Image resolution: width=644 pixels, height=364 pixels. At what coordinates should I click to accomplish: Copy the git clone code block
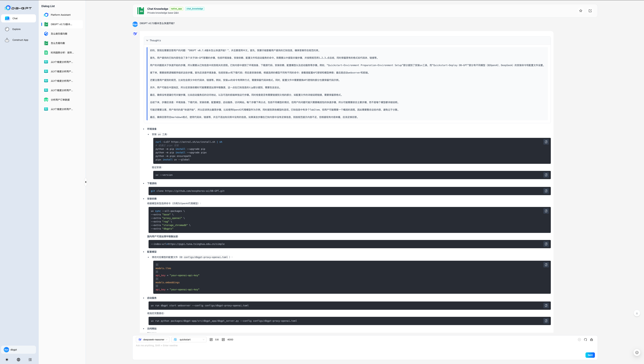(546, 191)
